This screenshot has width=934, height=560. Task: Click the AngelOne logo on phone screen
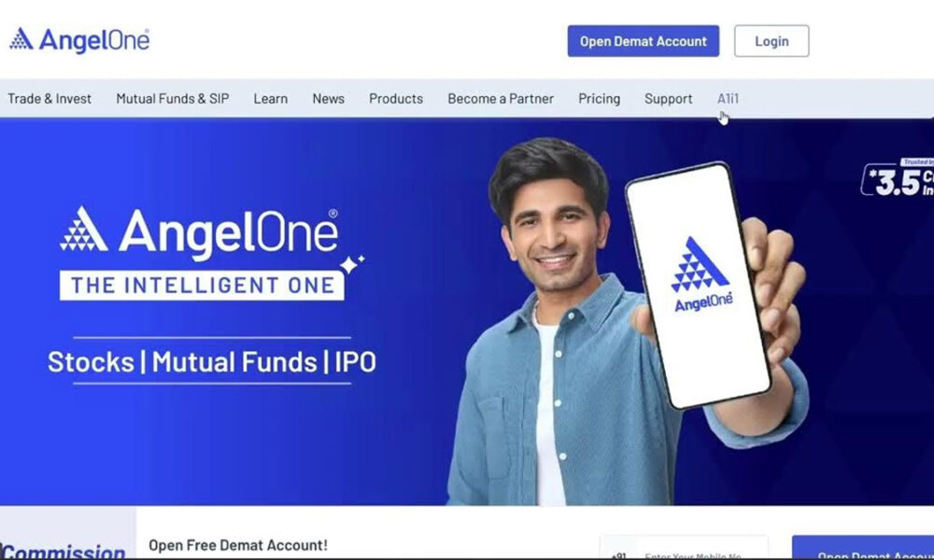[701, 274]
